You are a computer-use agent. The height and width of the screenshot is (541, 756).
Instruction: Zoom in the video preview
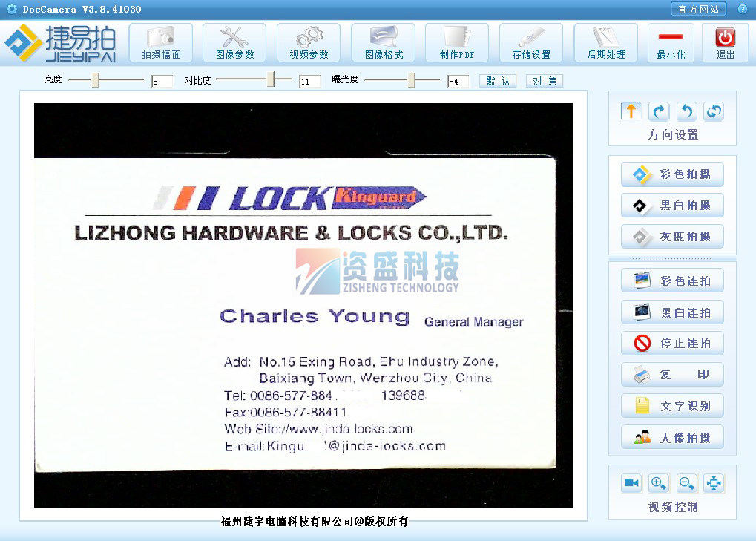(659, 482)
